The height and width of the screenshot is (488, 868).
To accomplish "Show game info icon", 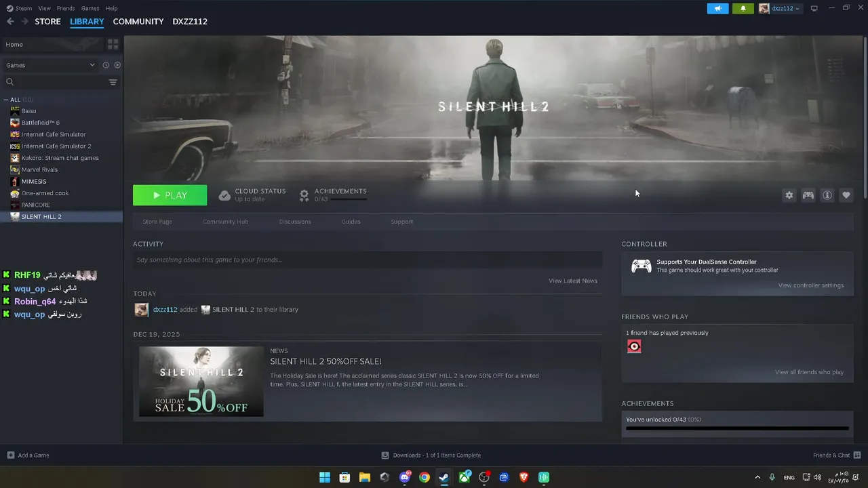I will coord(827,195).
